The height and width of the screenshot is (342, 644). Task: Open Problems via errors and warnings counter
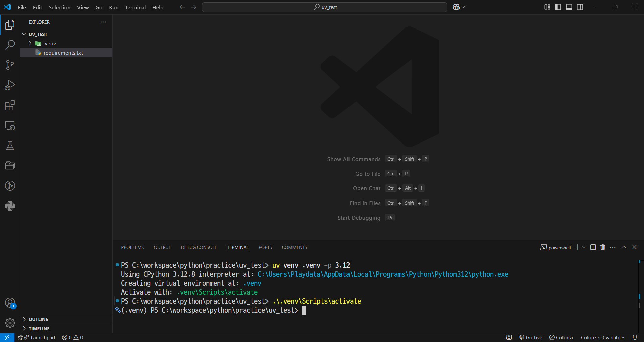click(x=72, y=337)
